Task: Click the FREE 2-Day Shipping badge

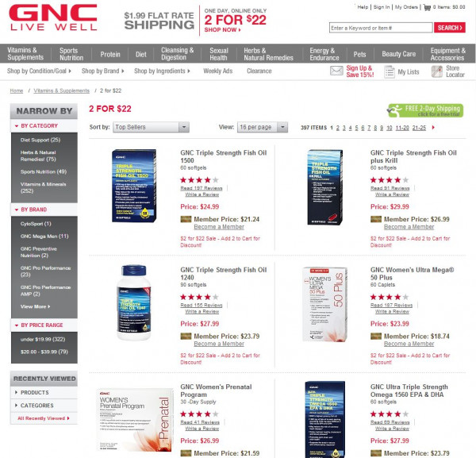Action: [425, 110]
